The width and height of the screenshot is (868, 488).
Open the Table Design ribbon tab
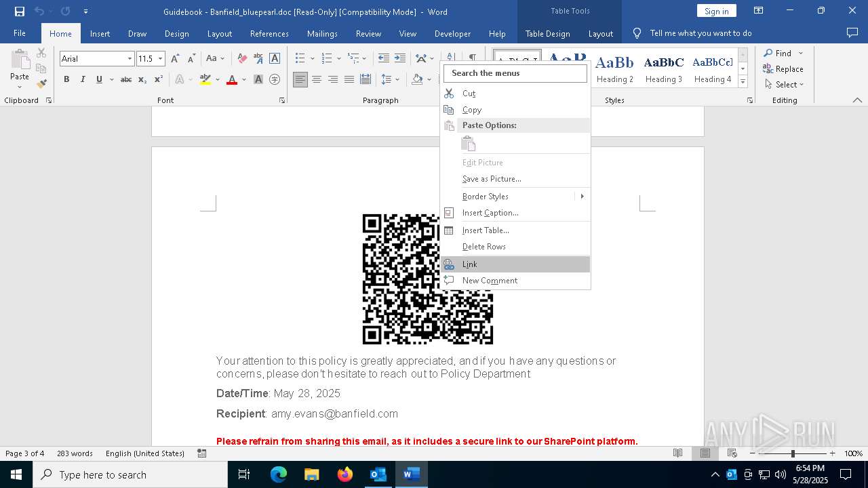pos(547,33)
